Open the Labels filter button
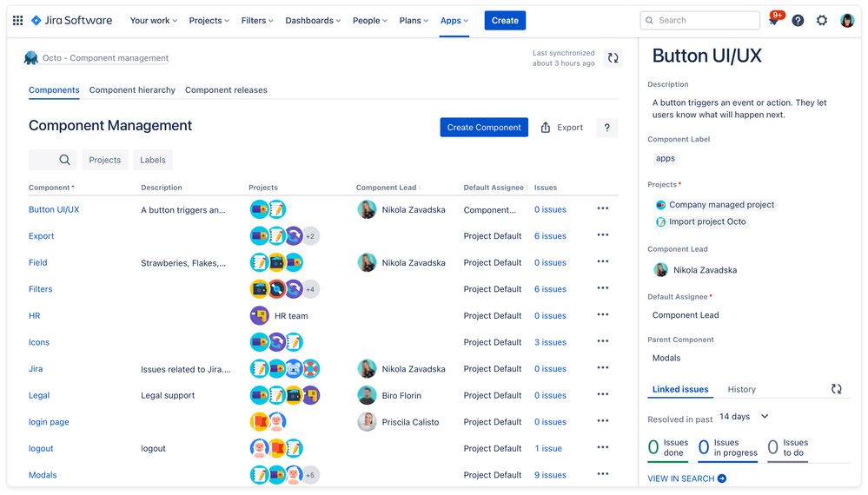Viewport: 868px width, 495px height. [153, 160]
